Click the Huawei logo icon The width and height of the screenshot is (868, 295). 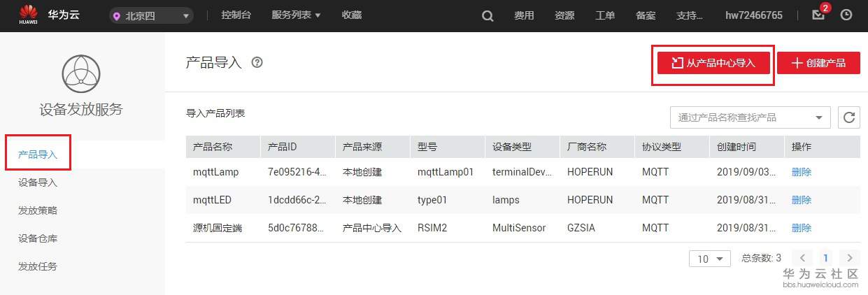coord(29,15)
